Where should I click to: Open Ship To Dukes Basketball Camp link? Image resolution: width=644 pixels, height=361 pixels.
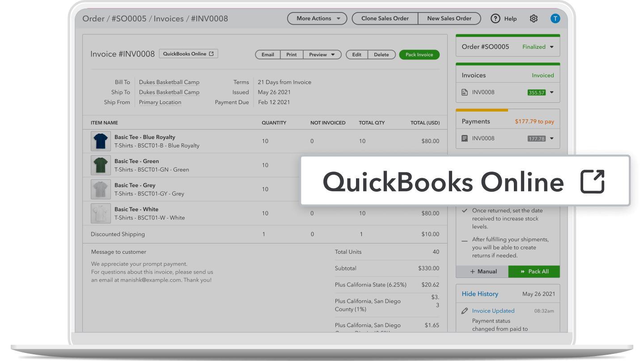click(169, 92)
